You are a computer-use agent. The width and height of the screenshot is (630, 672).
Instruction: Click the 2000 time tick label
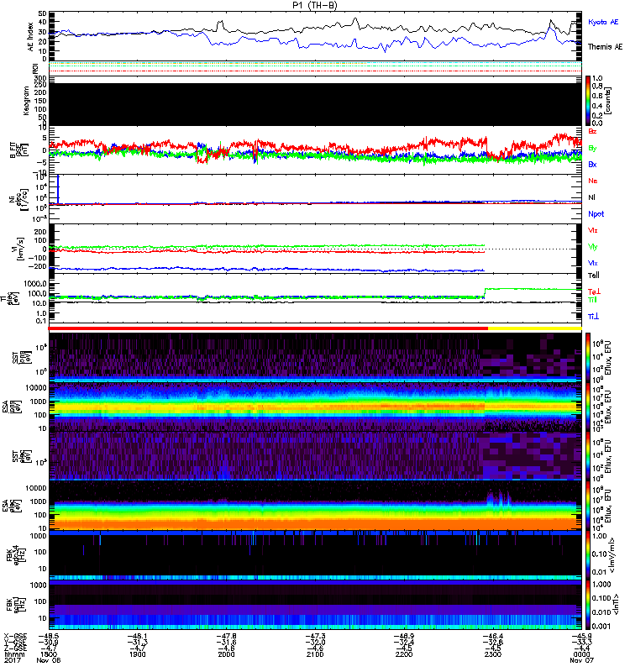[x=226, y=654]
